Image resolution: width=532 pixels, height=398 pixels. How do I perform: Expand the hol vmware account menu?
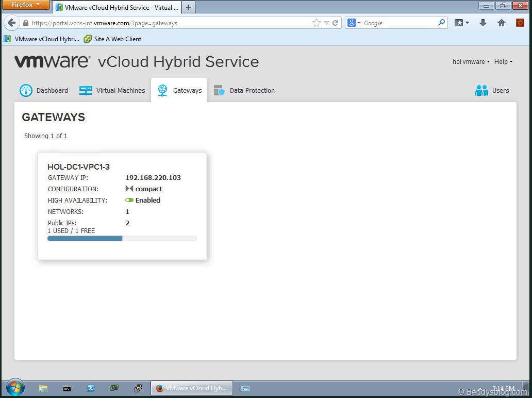471,61
